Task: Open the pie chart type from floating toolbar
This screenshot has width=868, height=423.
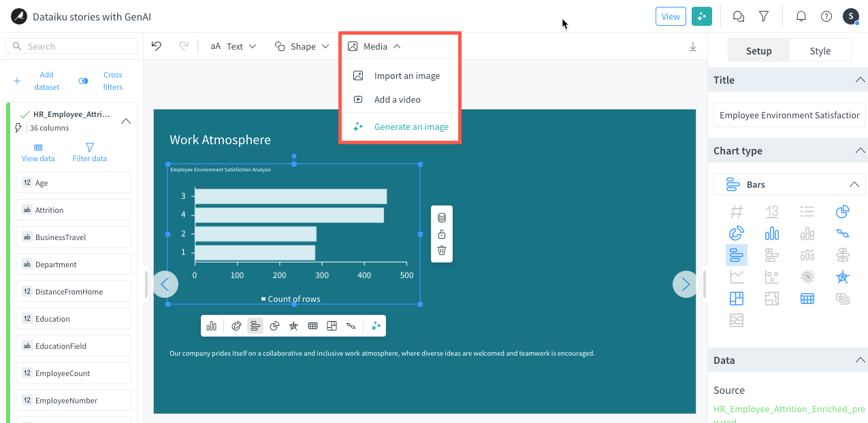Action: pyautogui.click(x=274, y=326)
